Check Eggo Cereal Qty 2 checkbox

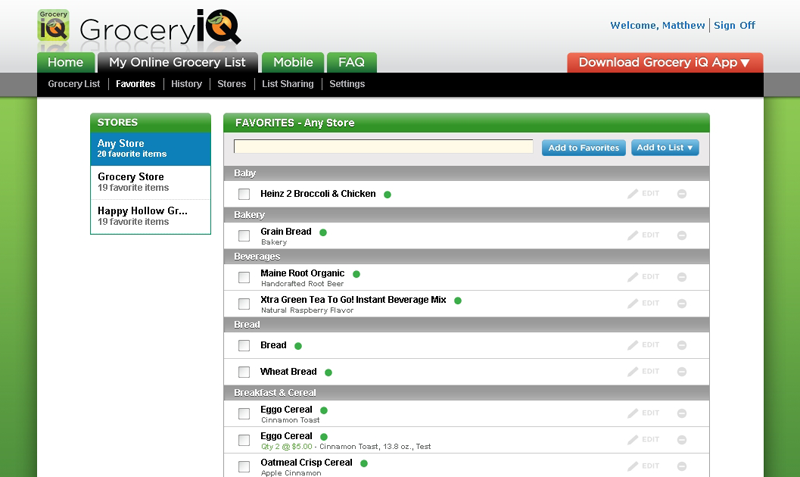[244, 440]
